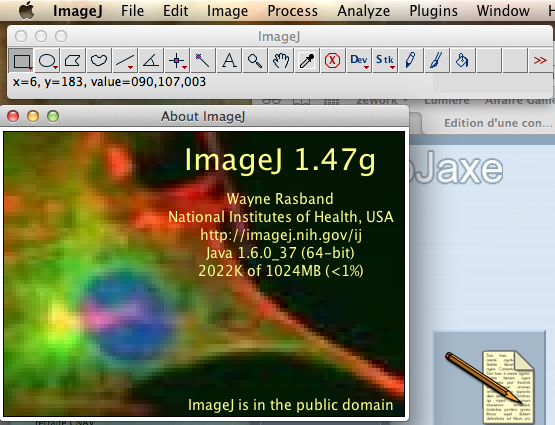Select the Angle tool
555x425 pixels.
click(x=151, y=61)
